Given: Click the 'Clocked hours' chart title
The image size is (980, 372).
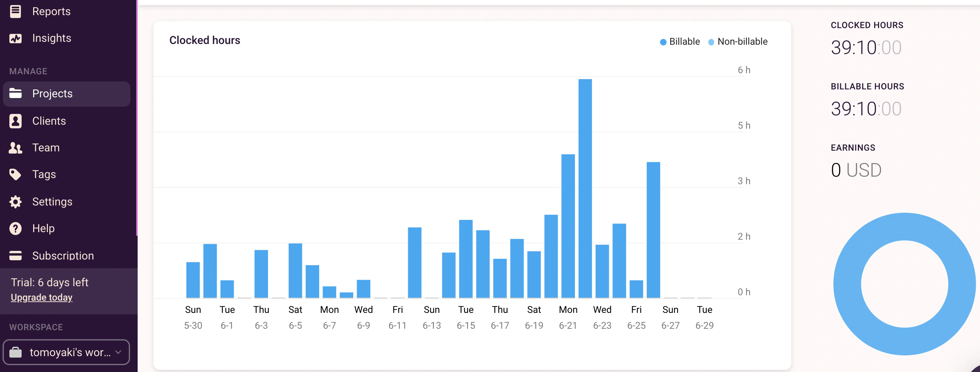Looking at the screenshot, I should pyautogui.click(x=205, y=40).
